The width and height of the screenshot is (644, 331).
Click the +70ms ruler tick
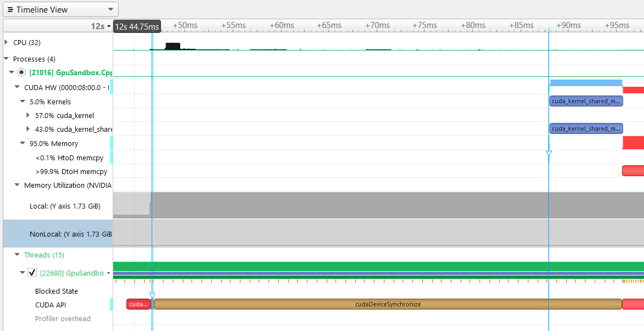point(377,25)
